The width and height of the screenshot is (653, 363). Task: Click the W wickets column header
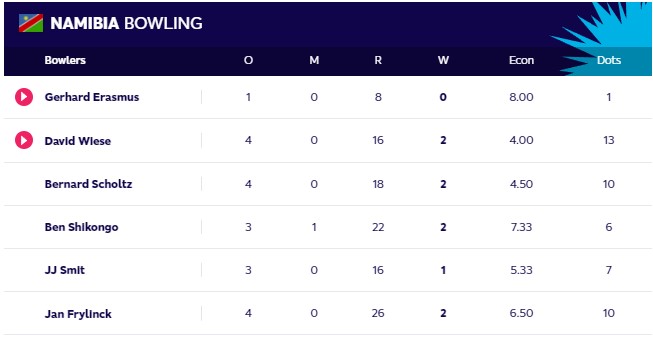coord(443,60)
